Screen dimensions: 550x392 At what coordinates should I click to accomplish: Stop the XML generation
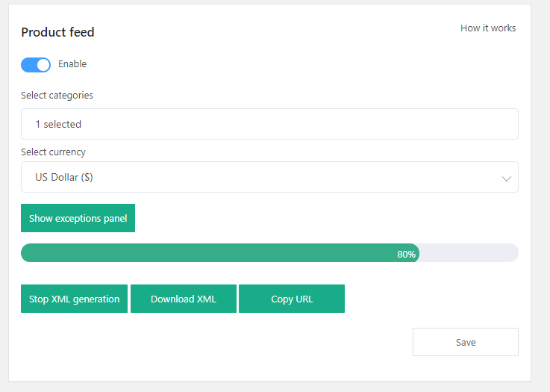point(74,299)
